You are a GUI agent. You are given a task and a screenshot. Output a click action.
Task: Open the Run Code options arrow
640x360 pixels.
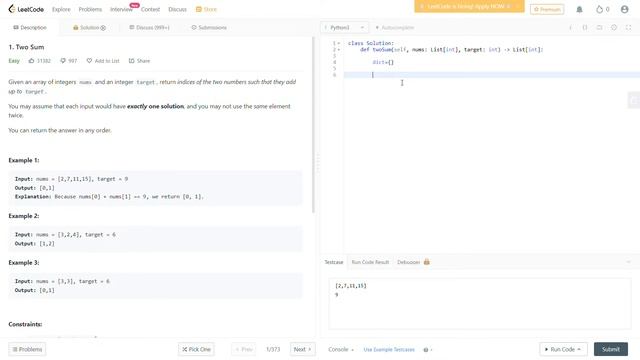[579, 349]
